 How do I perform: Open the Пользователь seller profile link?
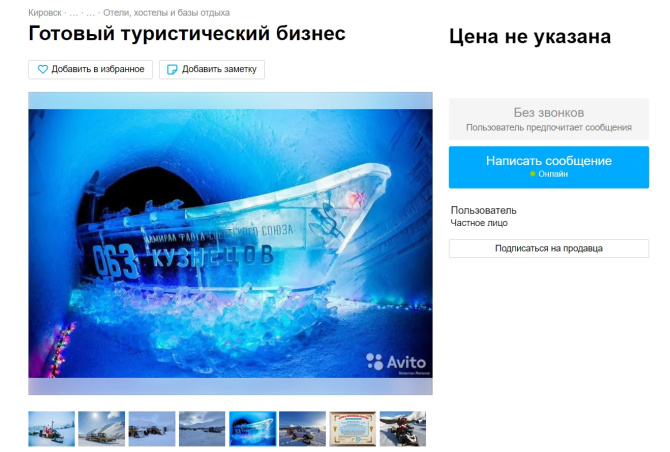[483, 210]
